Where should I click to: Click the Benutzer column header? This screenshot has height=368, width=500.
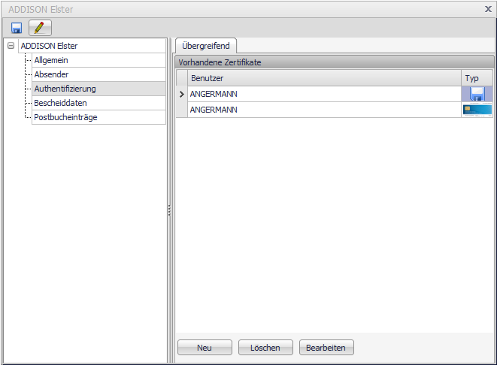tap(324, 78)
